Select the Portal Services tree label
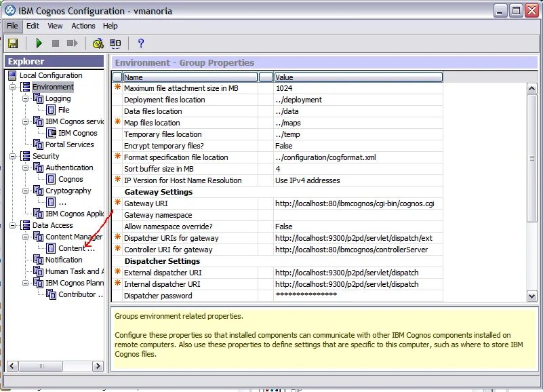The height and width of the screenshot is (392, 543). pos(70,144)
